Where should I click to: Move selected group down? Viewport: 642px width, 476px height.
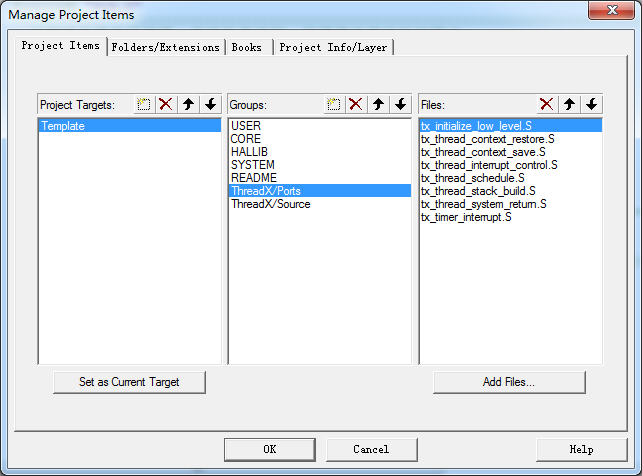pos(400,104)
